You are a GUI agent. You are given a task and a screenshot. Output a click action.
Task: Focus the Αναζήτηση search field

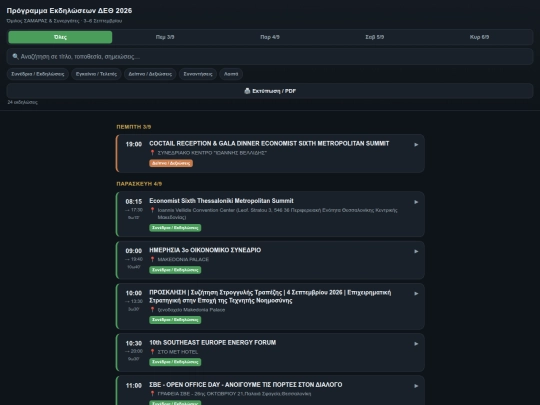pos(270,56)
